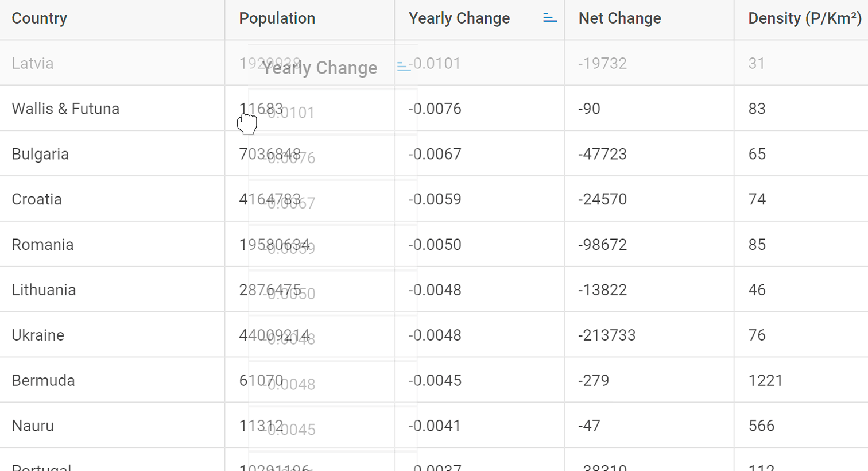Viewport: 868px width, 471px height.
Task: Click the sort icon in Yearly Change header
Action: click(549, 18)
